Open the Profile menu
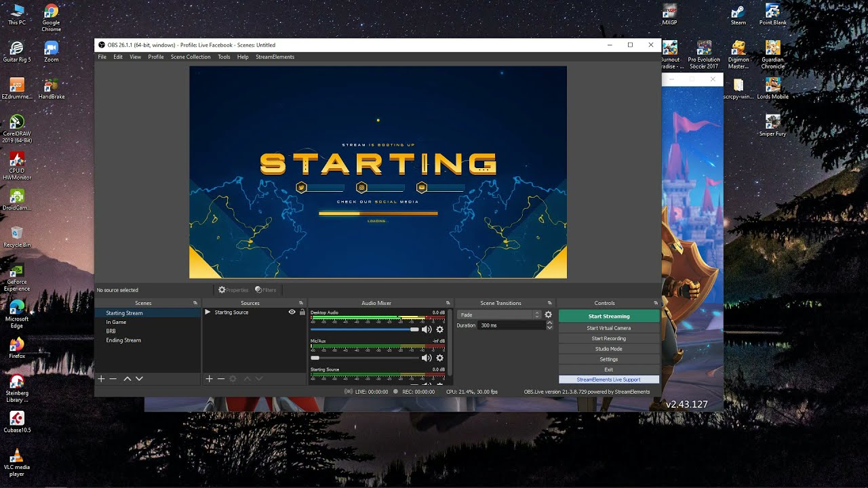Image resolution: width=868 pixels, height=488 pixels. tap(156, 57)
